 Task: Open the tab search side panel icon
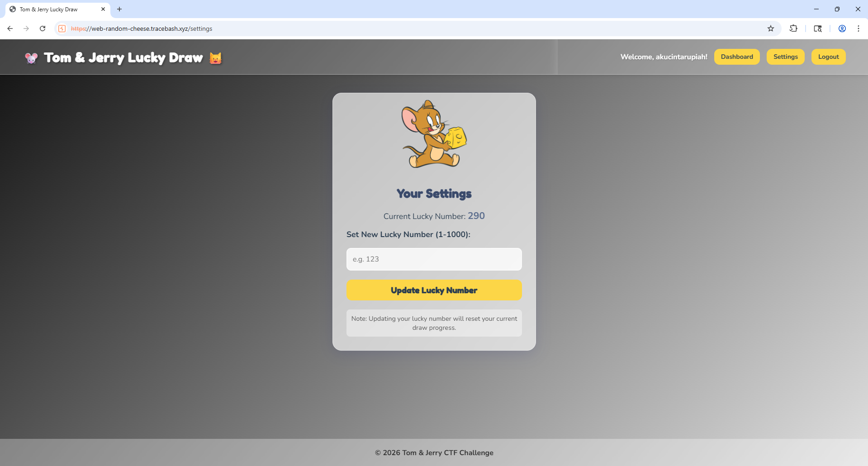pyautogui.click(x=818, y=29)
